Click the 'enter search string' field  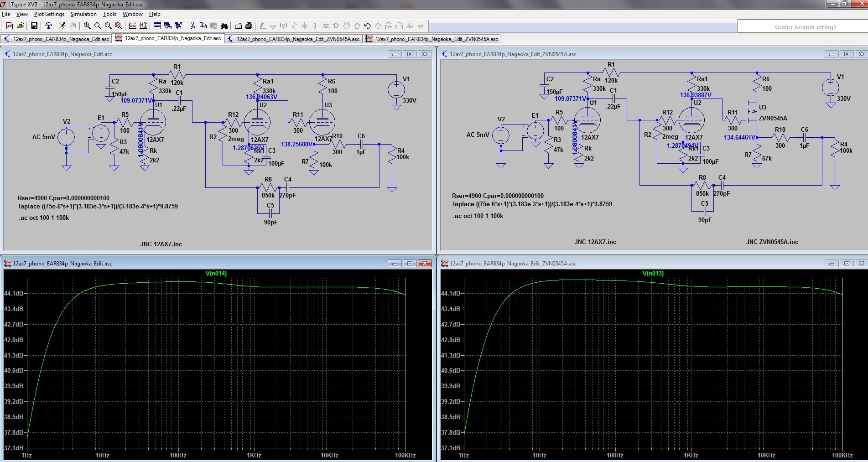coord(802,27)
